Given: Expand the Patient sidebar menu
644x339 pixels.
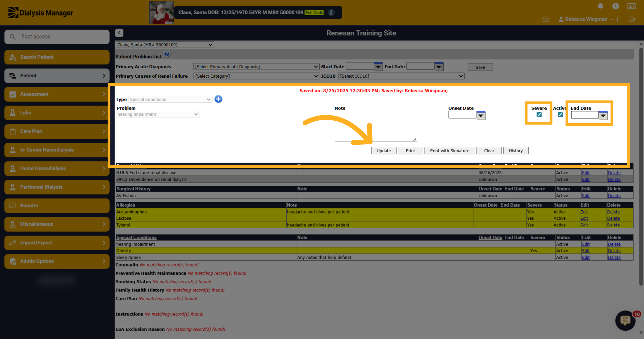Looking at the screenshot, I should tap(57, 75).
